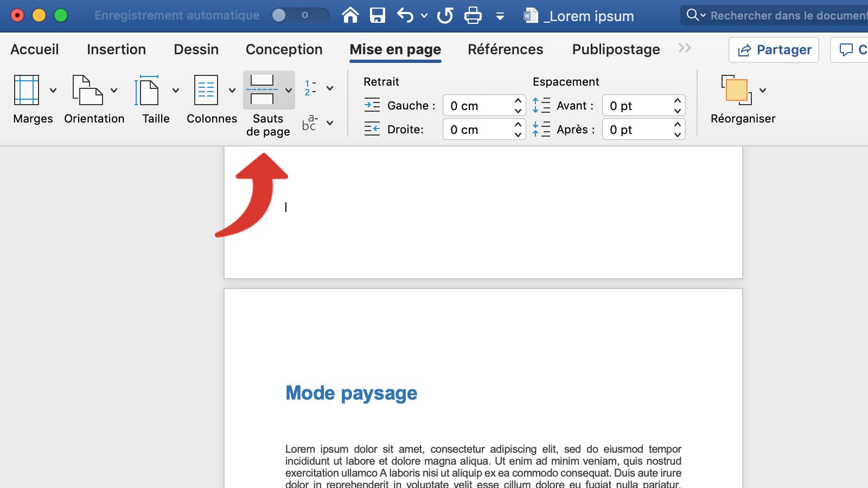Open line numbers icon in ribbon
The height and width of the screenshot is (488, 868).
[x=310, y=88]
